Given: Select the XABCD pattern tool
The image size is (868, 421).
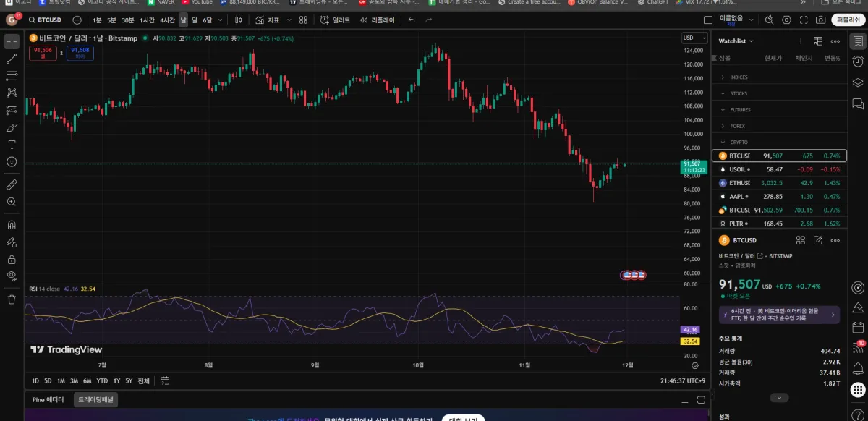Looking at the screenshot, I should (x=12, y=93).
